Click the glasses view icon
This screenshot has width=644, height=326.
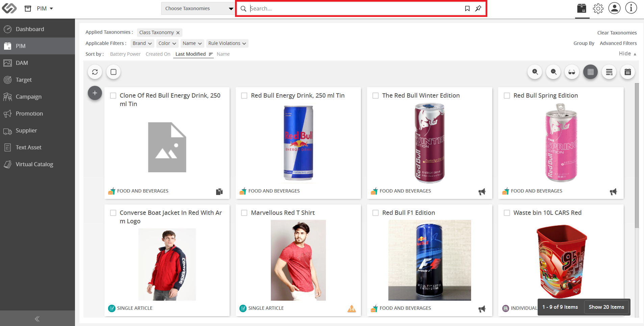click(572, 72)
